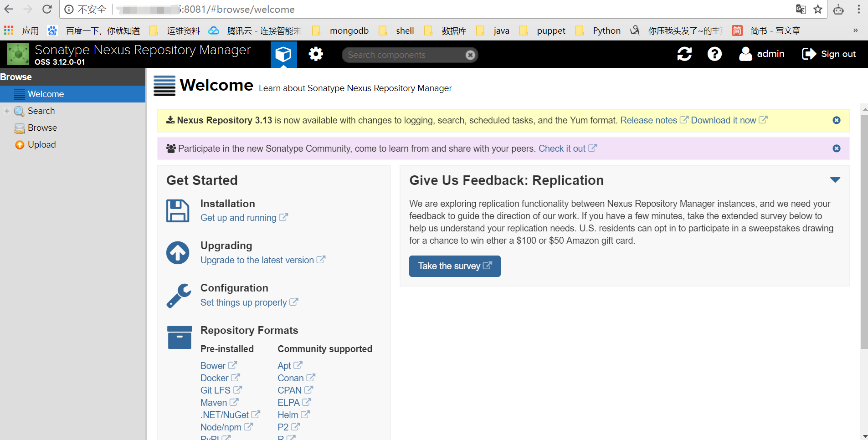Open the Browse cube icon in header
Image resolution: width=868 pixels, height=440 pixels.
[x=283, y=54]
